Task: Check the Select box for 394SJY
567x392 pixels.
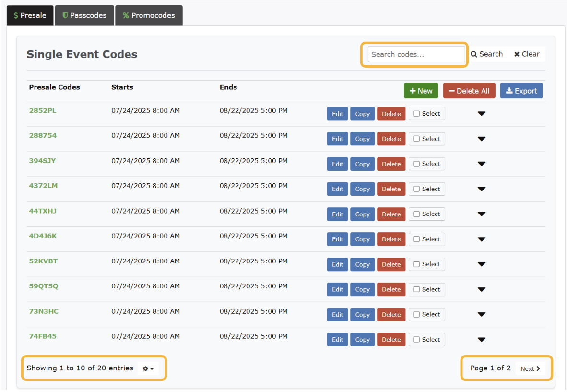Action: 416,164
